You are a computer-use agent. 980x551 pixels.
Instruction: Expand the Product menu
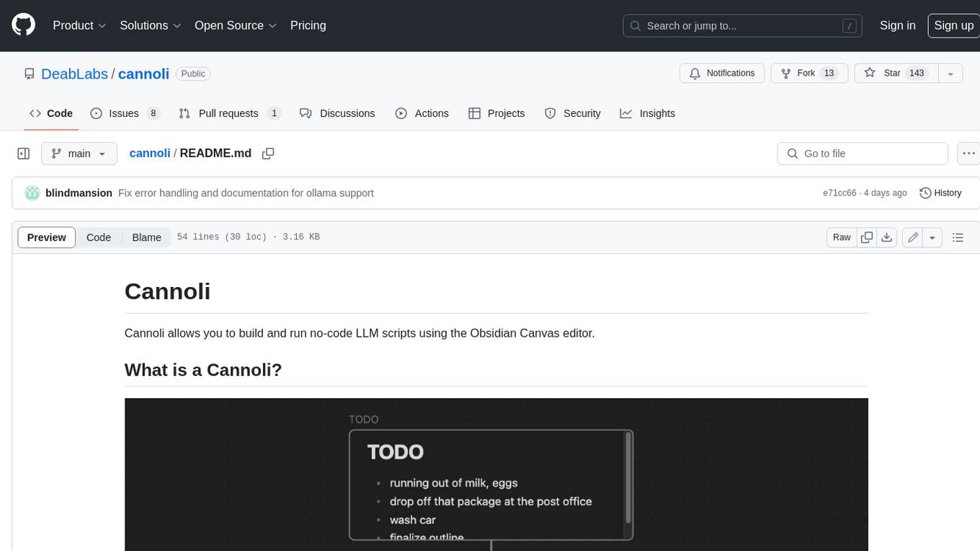[x=79, y=25]
